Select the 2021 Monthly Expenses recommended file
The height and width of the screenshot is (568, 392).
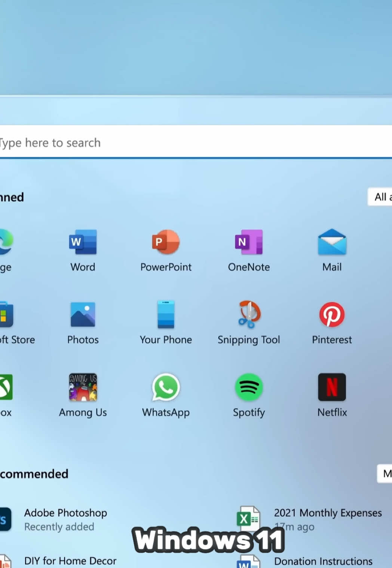coord(328,519)
